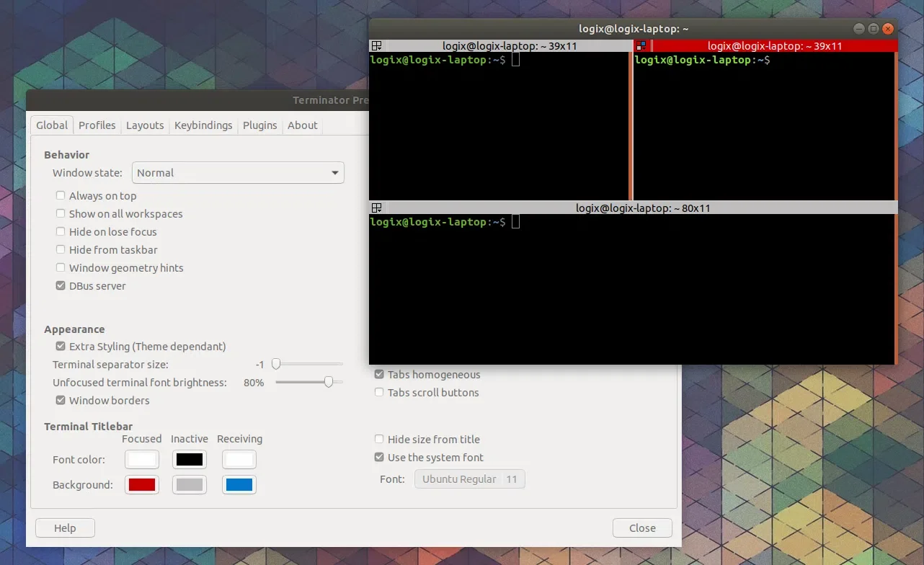This screenshot has width=924, height=565.
Task: Click the Help button in preferences
Action: point(65,528)
